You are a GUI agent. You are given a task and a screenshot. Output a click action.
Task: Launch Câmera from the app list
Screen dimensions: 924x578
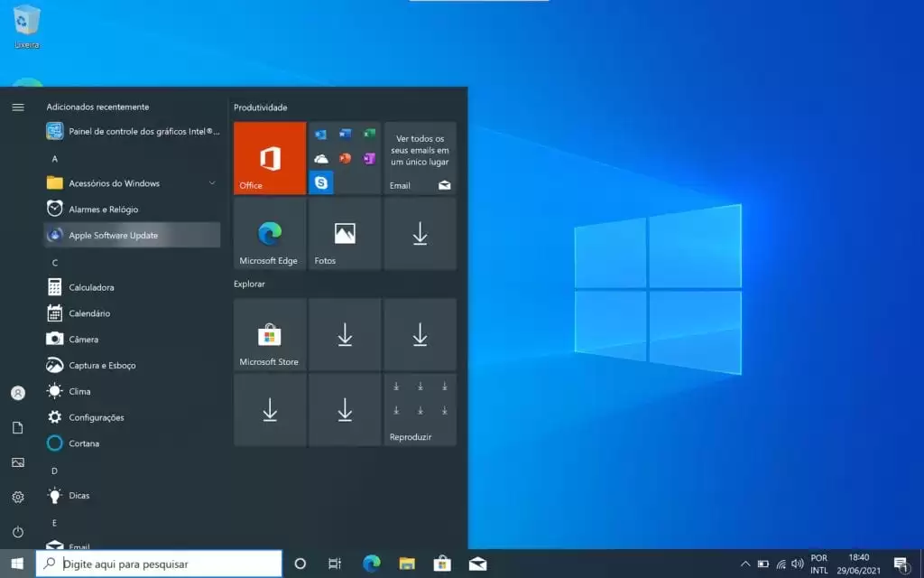click(x=133, y=340)
